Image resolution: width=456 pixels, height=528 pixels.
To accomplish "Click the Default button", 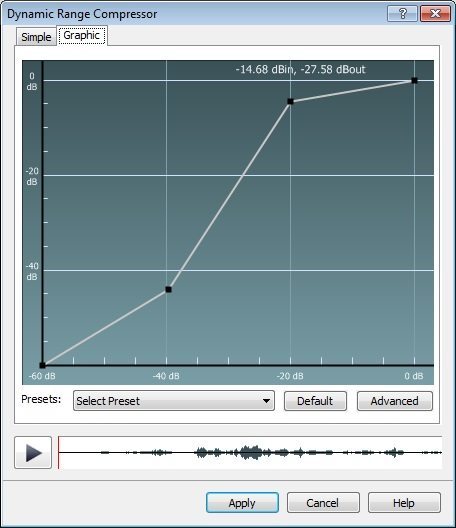I will [315, 401].
